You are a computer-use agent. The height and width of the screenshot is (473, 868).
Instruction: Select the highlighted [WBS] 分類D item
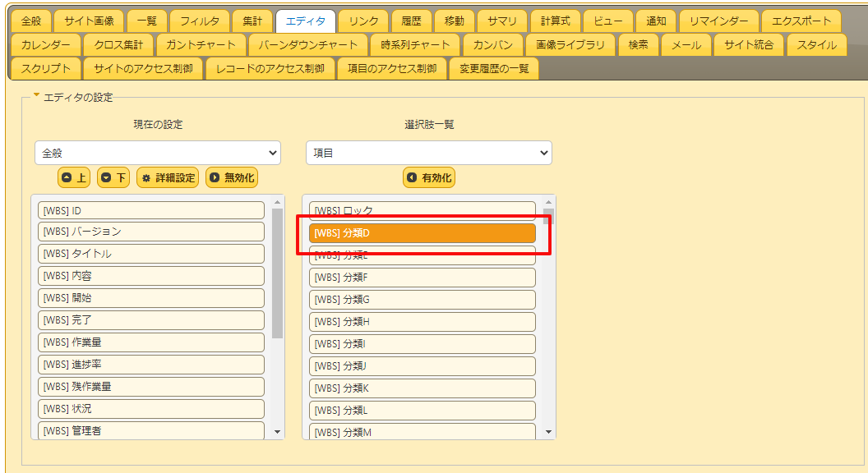pos(422,232)
